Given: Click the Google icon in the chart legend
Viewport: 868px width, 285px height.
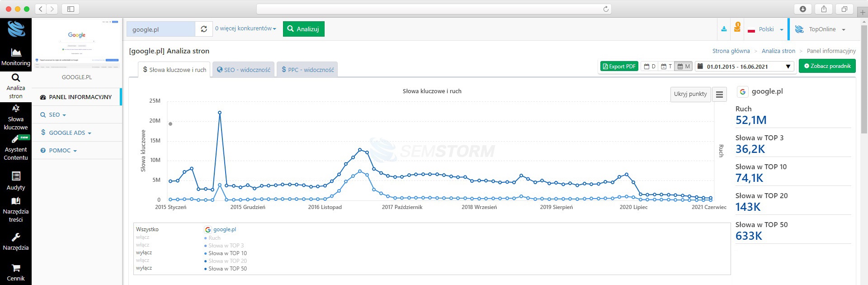Looking at the screenshot, I should point(208,230).
